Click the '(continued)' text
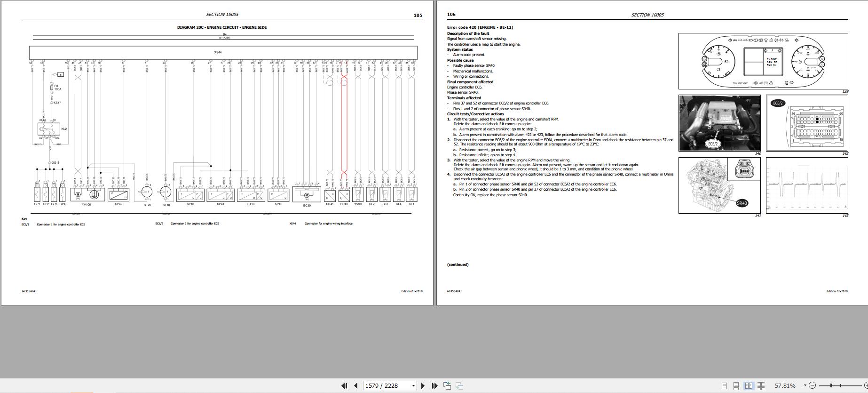This screenshot has height=393, width=868. pyautogui.click(x=458, y=265)
